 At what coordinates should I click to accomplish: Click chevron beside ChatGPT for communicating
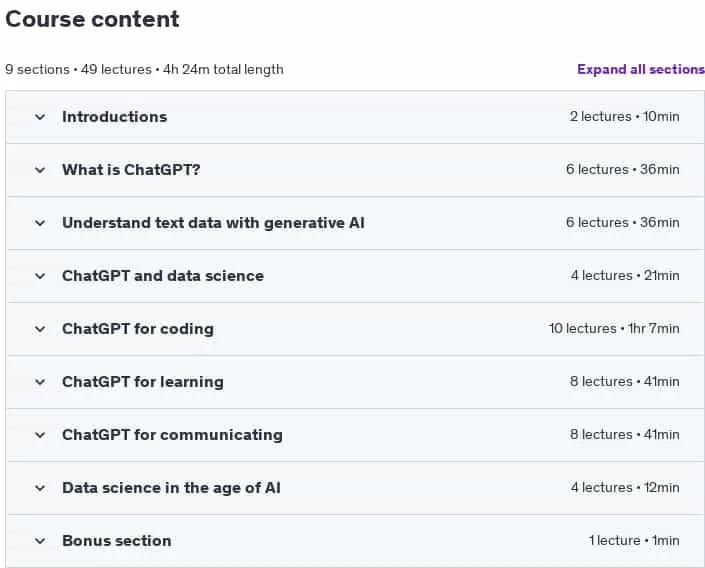point(40,435)
